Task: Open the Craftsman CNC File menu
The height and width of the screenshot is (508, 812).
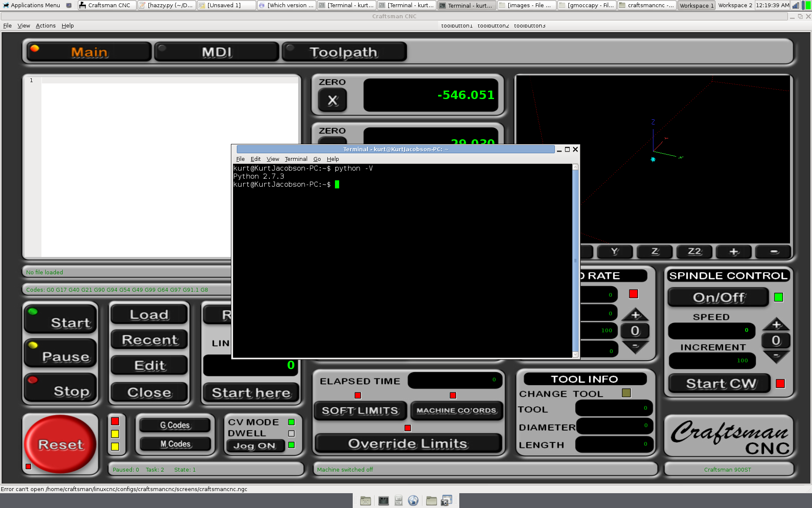Action: [7, 25]
